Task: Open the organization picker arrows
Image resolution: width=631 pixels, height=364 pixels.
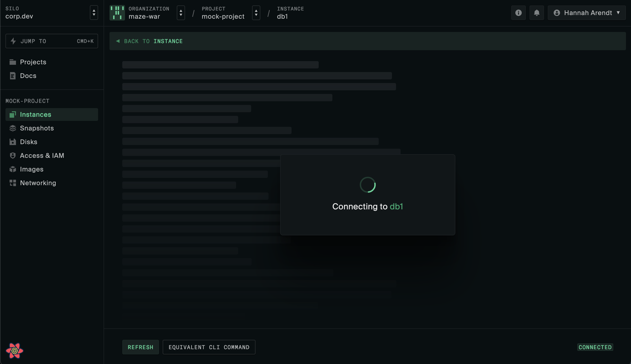Action: click(x=181, y=13)
